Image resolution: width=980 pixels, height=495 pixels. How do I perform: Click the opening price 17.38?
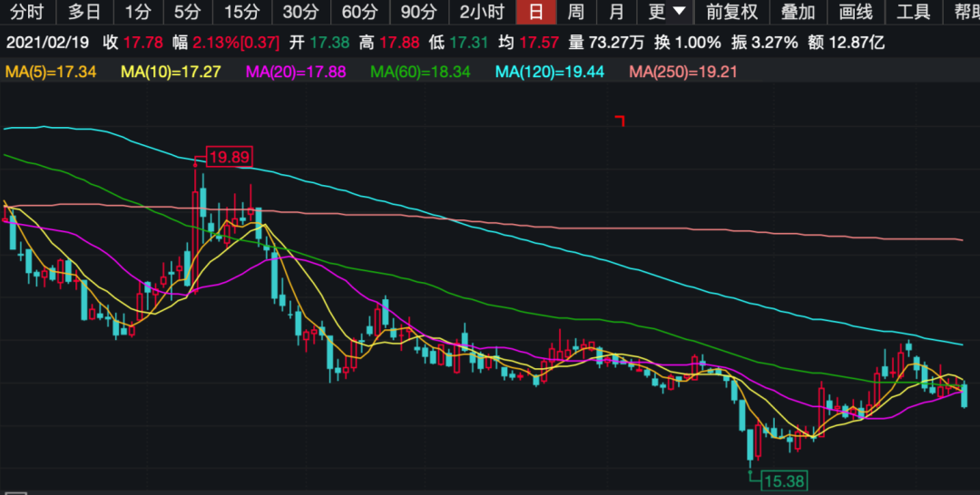pyautogui.click(x=330, y=43)
